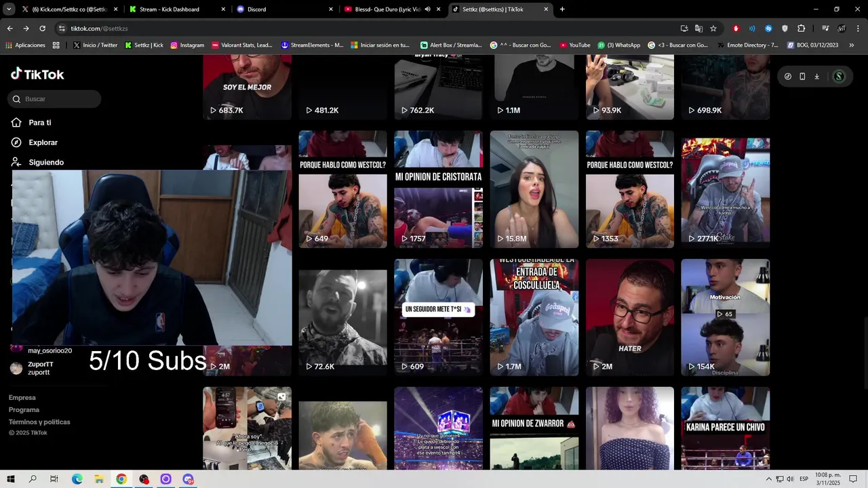Expand hidden bookmarks with double chevron

click(852, 45)
